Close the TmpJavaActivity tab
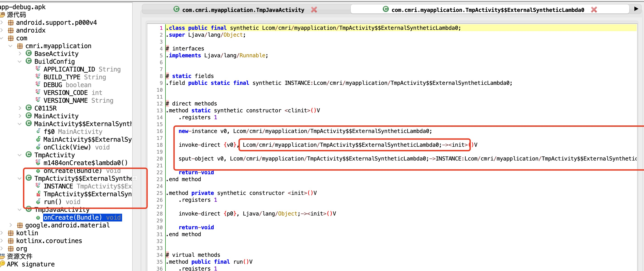The width and height of the screenshot is (644, 271). [x=314, y=10]
